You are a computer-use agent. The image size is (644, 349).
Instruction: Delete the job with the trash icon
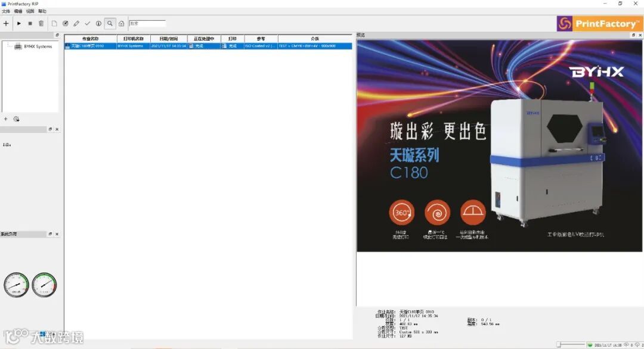coord(41,23)
